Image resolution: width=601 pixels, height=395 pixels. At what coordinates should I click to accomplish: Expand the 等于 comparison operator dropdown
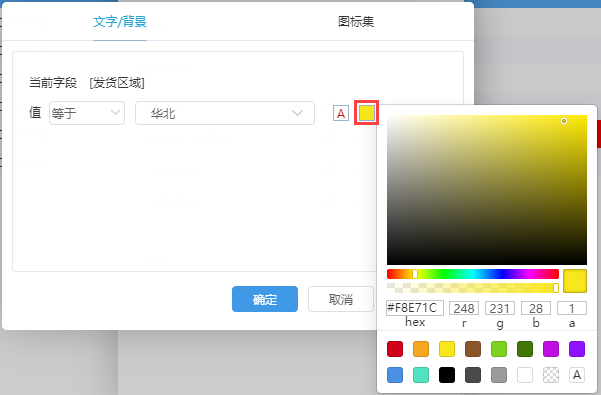pos(87,113)
